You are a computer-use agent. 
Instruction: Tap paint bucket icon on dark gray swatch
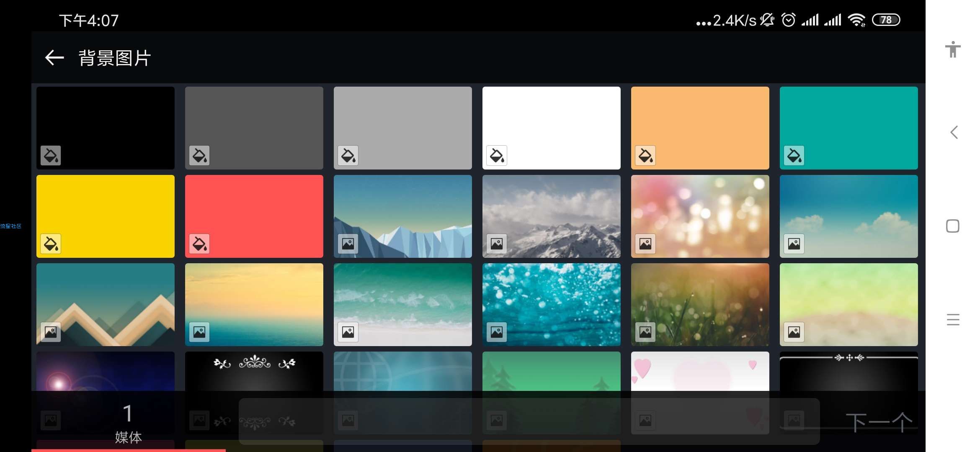click(199, 155)
